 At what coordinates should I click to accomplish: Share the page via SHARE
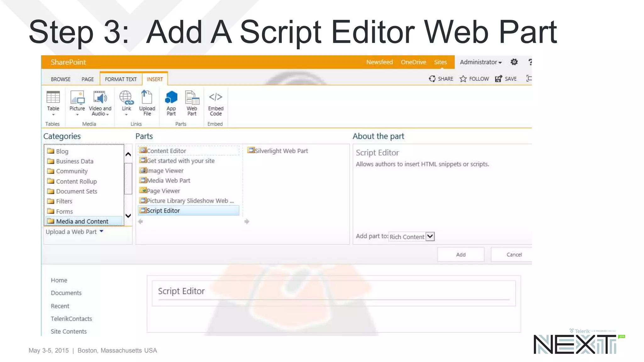(x=441, y=79)
